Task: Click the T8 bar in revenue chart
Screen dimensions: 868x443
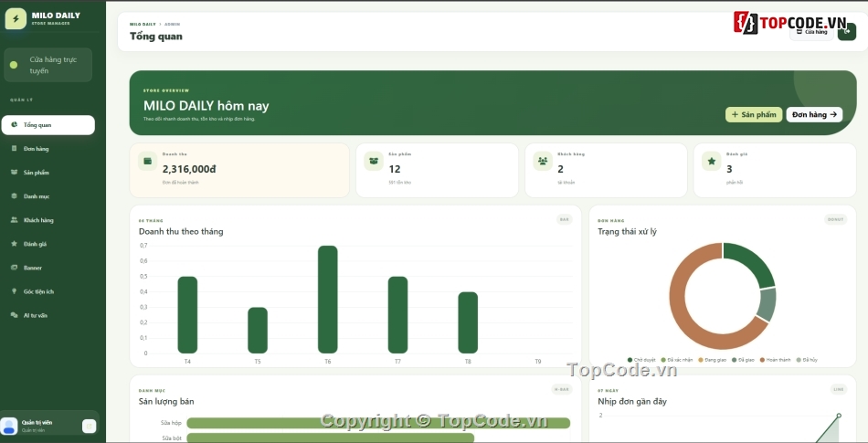Action: click(468, 322)
